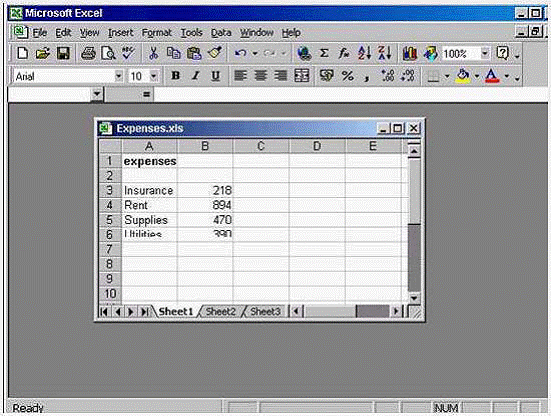Open the Undo history dropdown arrow

click(x=255, y=53)
